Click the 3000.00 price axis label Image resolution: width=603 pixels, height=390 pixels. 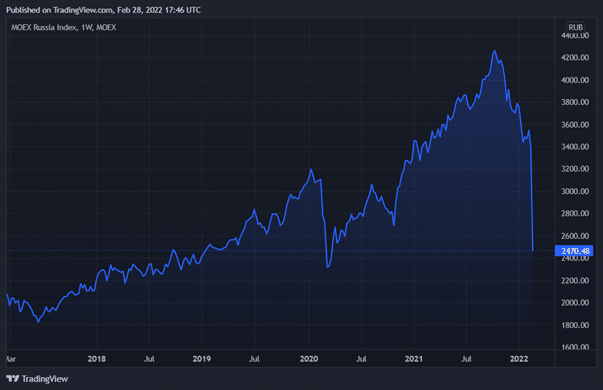tap(575, 191)
